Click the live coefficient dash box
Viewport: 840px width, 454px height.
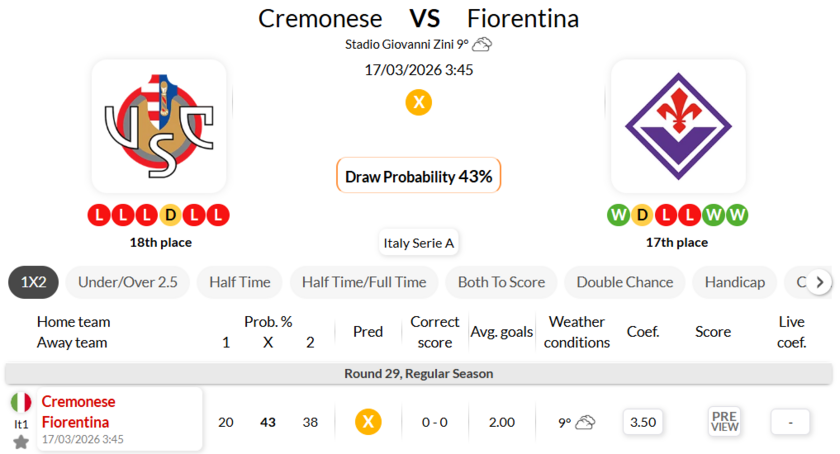pos(791,422)
